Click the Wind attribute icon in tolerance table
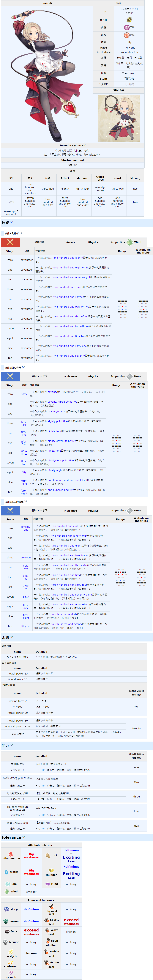The width and height of the screenshot is (153, 980). coord(6,891)
